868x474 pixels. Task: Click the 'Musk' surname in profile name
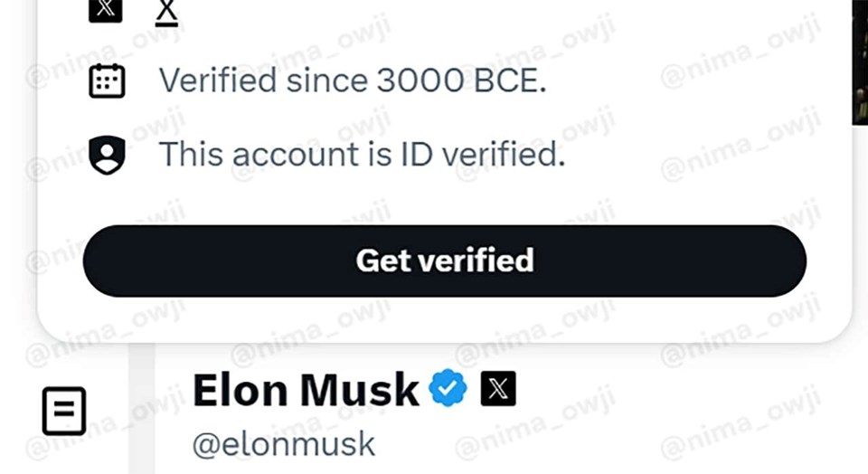click(x=359, y=391)
